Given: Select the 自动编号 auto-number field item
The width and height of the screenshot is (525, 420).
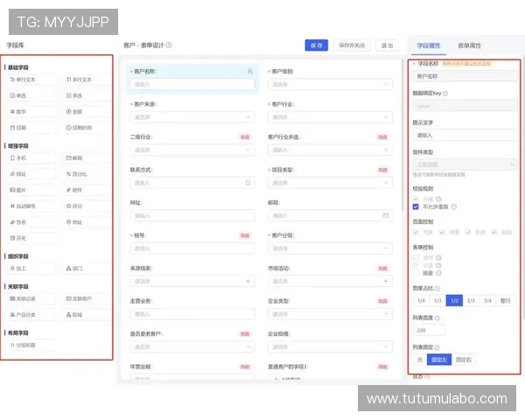Looking at the screenshot, I should pos(31,206).
